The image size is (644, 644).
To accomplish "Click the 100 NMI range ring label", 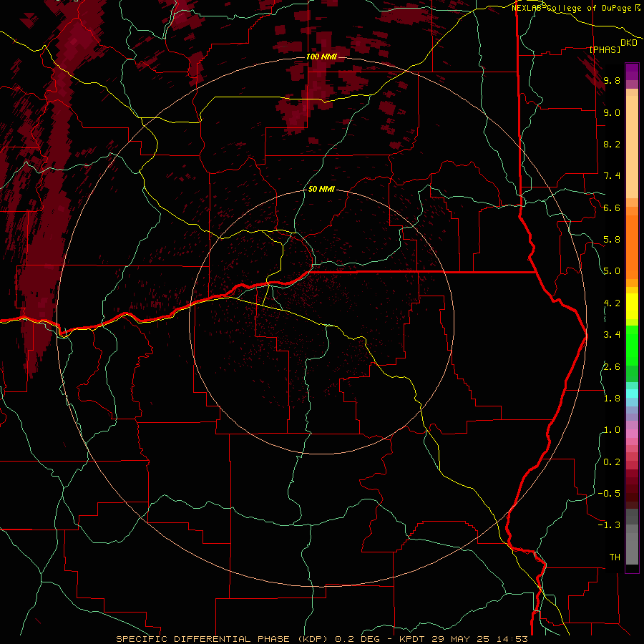I will (x=321, y=57).
